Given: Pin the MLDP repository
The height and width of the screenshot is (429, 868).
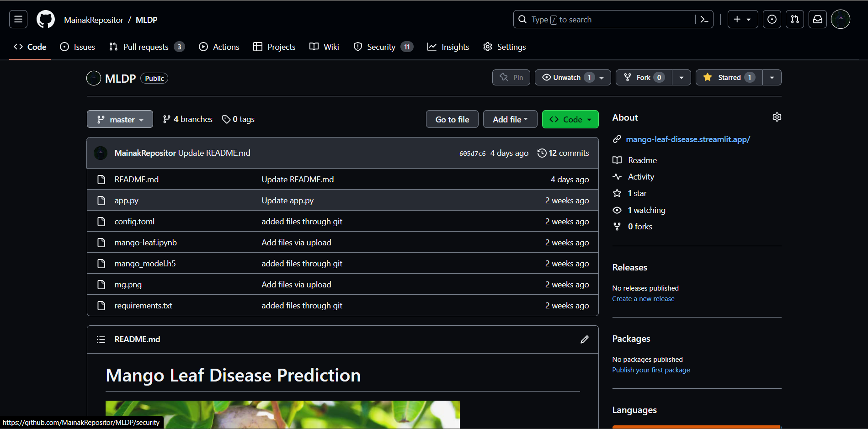Looking at the screenshot, I should pos(511,78).
